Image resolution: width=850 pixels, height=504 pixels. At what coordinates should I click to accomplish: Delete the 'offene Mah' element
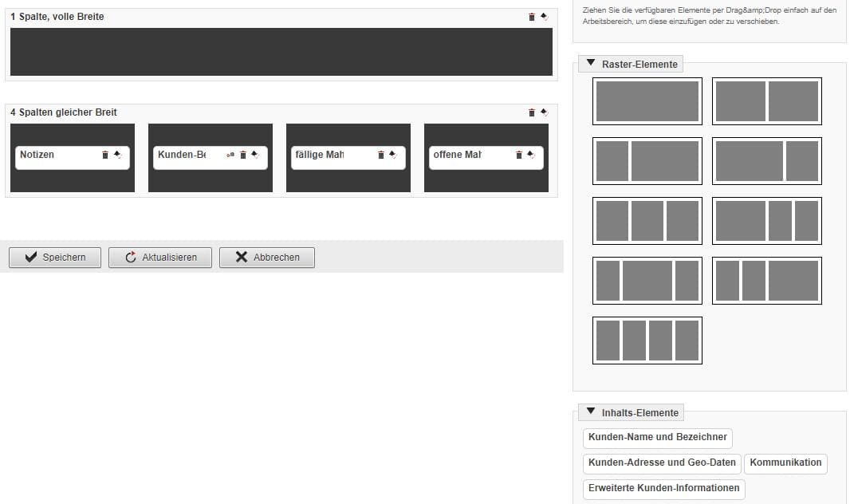coord(519,155)
